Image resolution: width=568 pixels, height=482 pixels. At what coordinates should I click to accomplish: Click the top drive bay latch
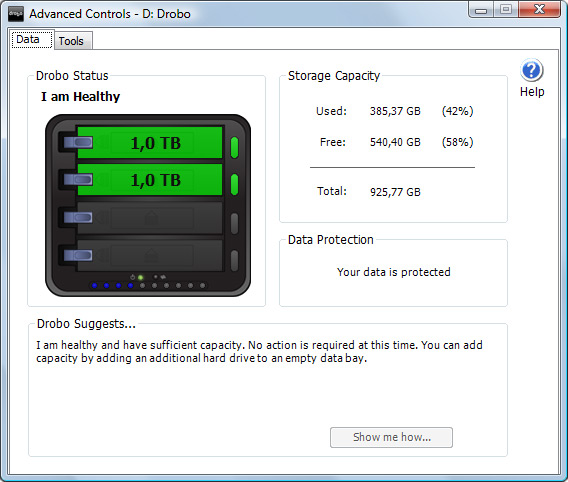click(78, 142)
